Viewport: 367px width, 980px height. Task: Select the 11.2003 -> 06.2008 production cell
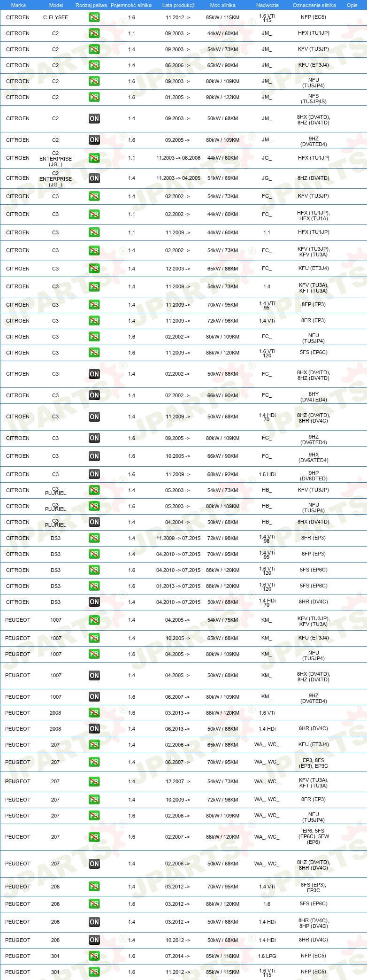click(x=178, y=158)
